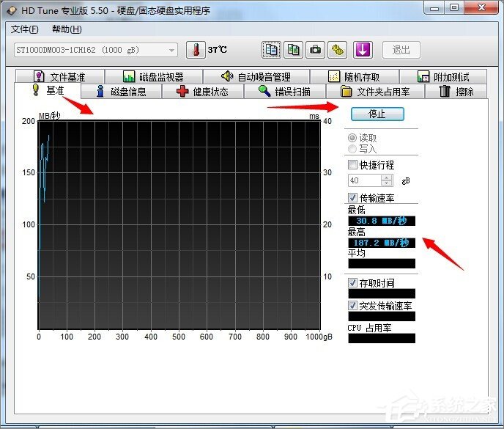Minimize the HD Tune window
This screenshot has width=504, height=429.
click(434, 8)
